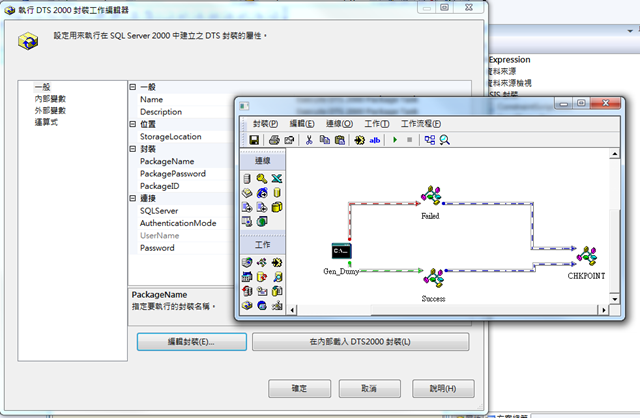640x418 pixels.
Task: Select the CHKPOINT workflow node
Action: [x=587, y=256]
